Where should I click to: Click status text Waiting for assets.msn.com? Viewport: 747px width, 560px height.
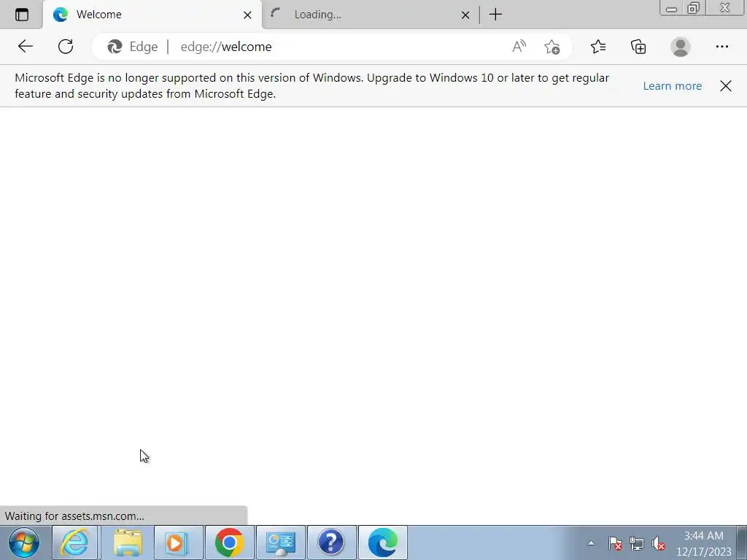(74, 516)
